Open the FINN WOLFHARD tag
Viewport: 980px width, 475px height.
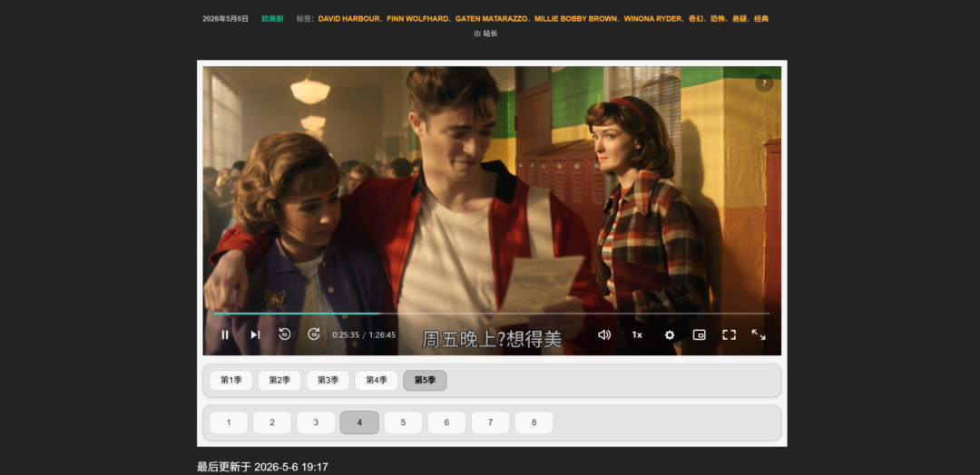pos(416,19)
